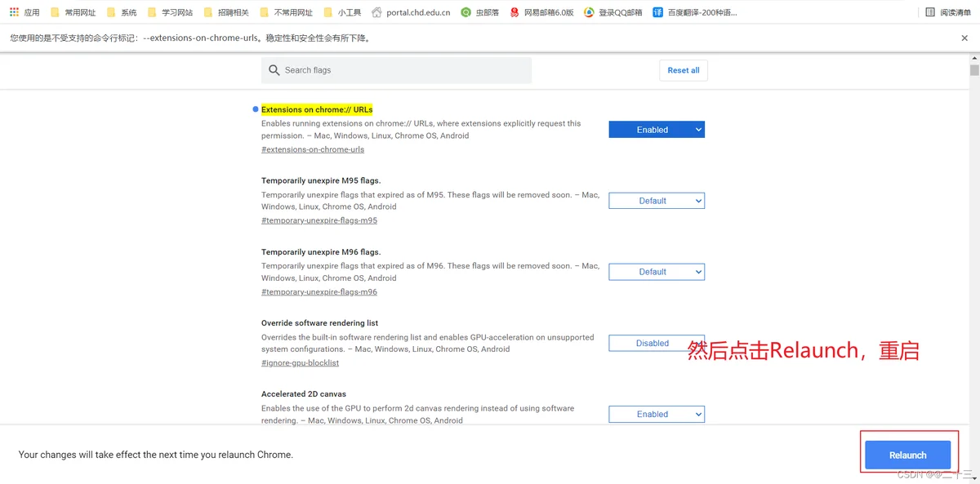Image resolution: width=980 pixels, height=484 pixels.
Task: Focus the Search flags input field
Action: click(396, 70)
